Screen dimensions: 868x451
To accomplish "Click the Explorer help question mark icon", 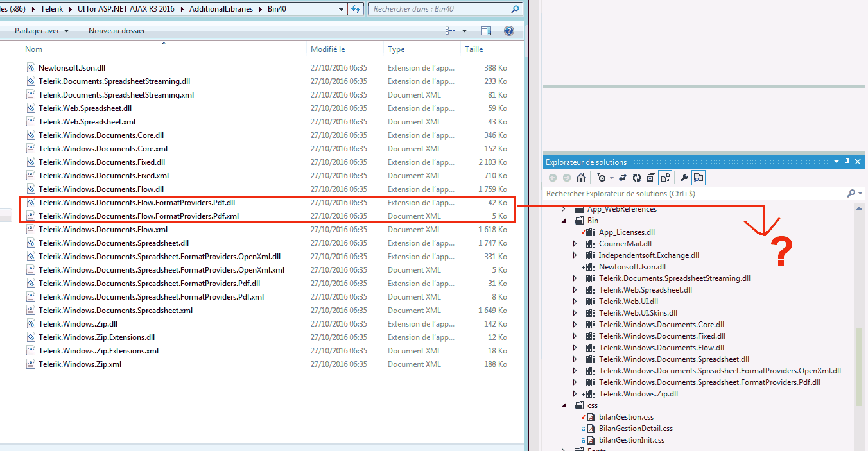I will pos(509,31).
